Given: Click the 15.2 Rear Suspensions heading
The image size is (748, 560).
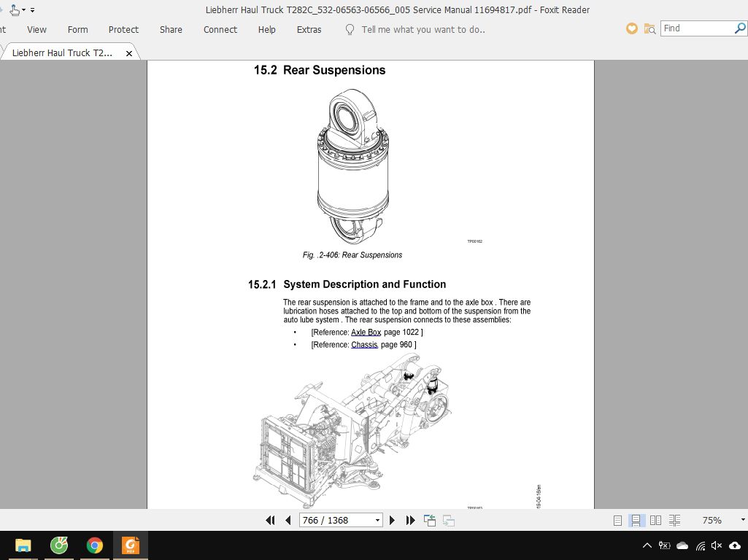Looking at the screenshot, I should tap(320, 70).
